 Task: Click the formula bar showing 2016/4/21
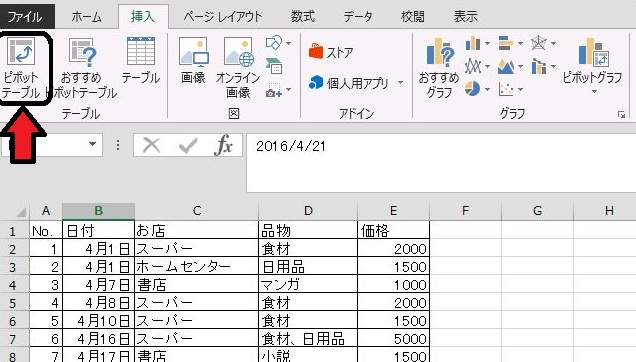tap(441, 163)
